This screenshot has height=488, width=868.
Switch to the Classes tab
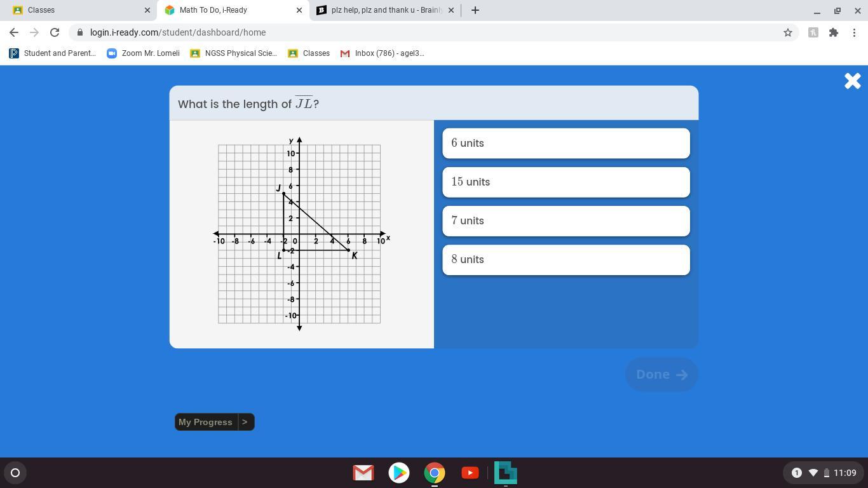tap(78, 10)
